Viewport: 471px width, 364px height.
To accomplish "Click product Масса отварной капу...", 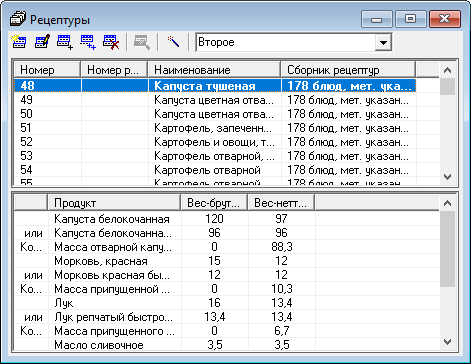I will tap(113, 247).
